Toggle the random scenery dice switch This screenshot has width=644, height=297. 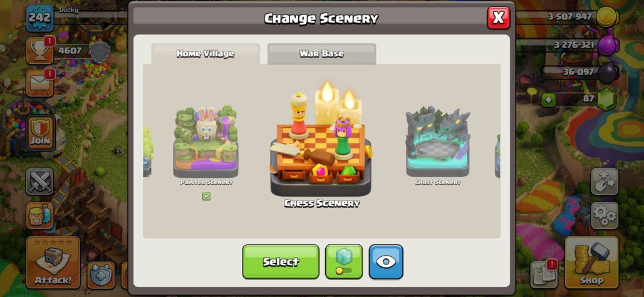[344, 262]
